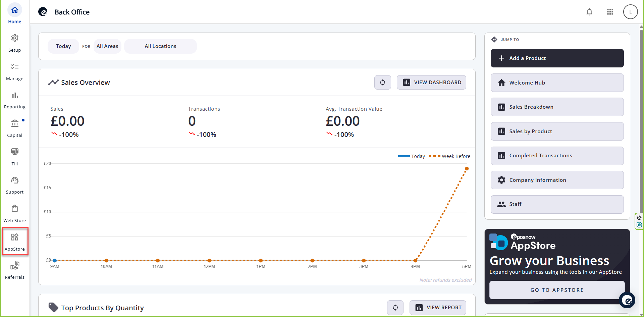Click the 5PM orange data point
The width and height of the screenshot is (644, 317).
[x=467, y=169]
